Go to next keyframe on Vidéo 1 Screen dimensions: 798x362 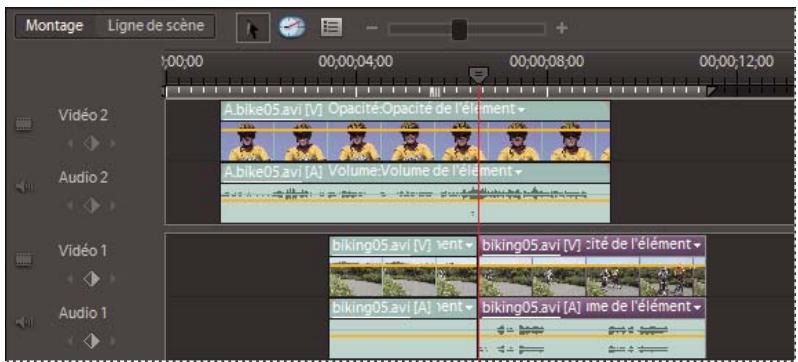tap(112, 279)
